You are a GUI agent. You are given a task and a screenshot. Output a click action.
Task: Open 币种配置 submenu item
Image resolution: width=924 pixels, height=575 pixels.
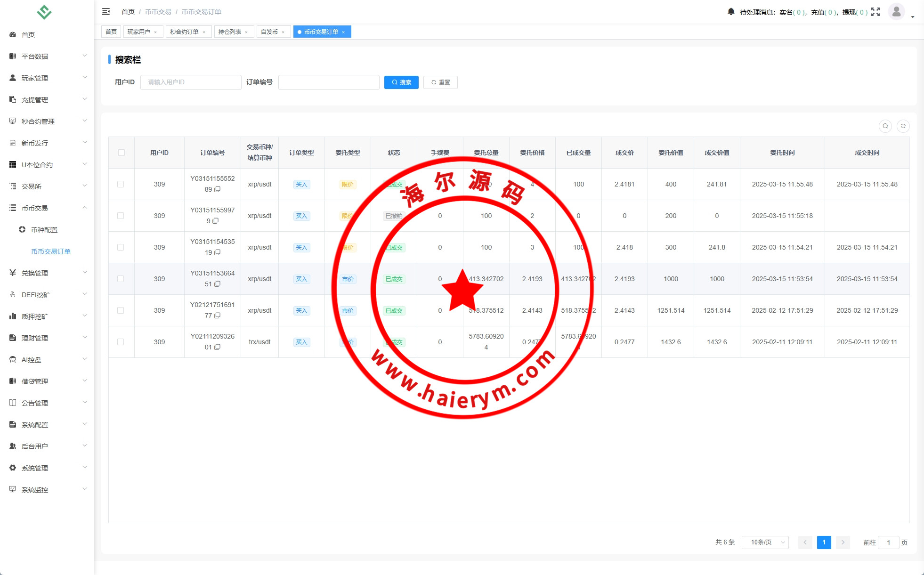point(44,230)
